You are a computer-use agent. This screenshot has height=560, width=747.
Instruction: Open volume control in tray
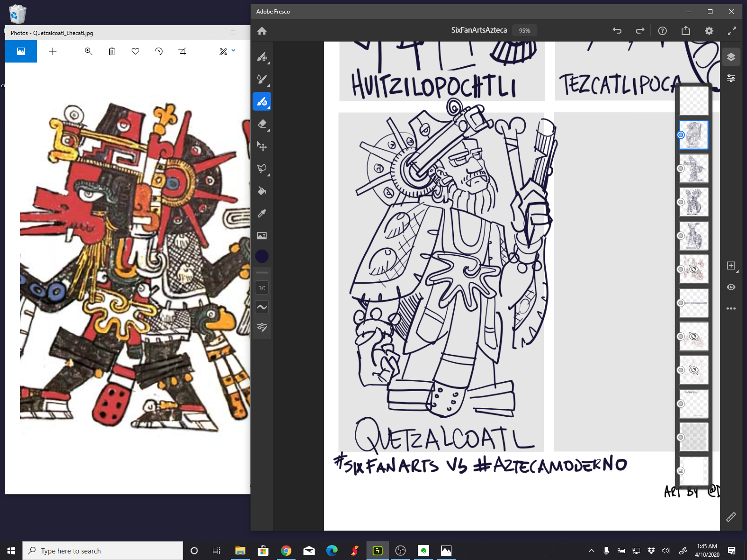coord(666,551)
